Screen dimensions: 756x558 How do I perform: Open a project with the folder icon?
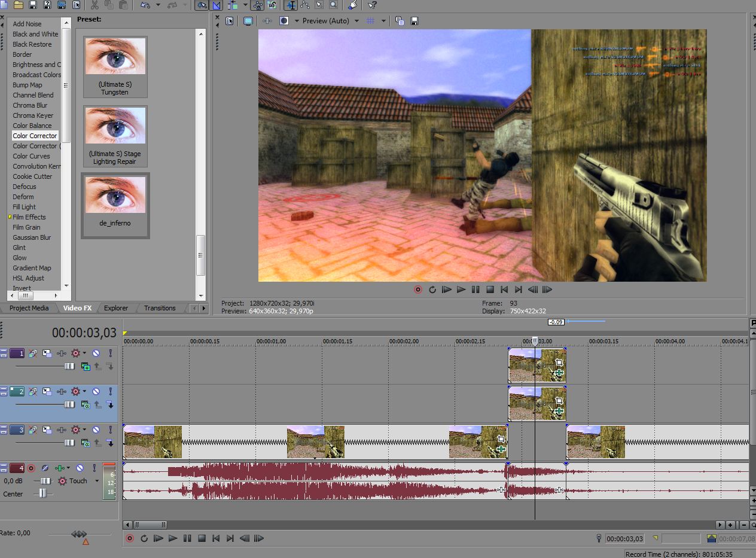19,5
